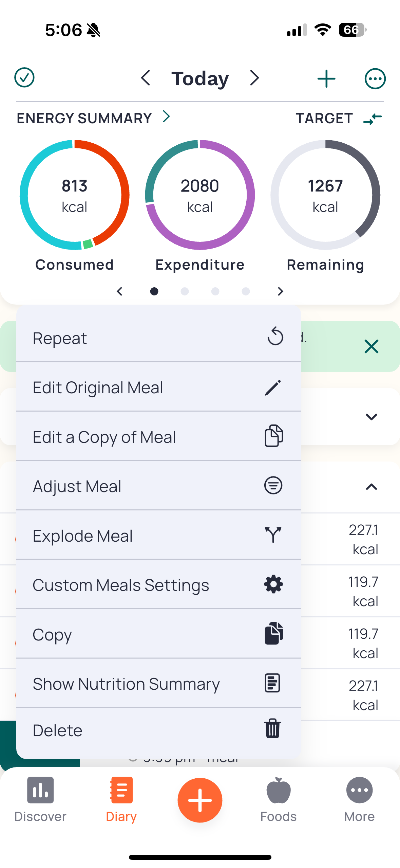Viewport: 400px width, 868px height.
Task: Tap the orange add button
Action: click(x=200, y=800)
